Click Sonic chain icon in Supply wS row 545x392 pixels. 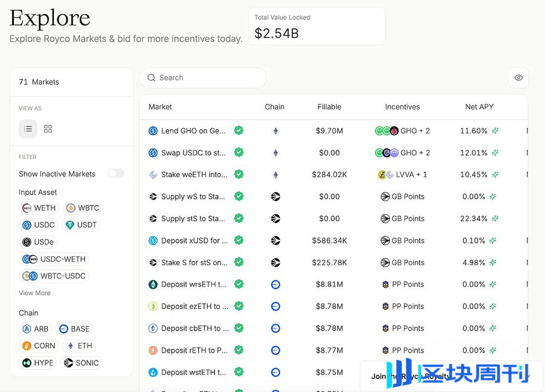click(276, 196)
